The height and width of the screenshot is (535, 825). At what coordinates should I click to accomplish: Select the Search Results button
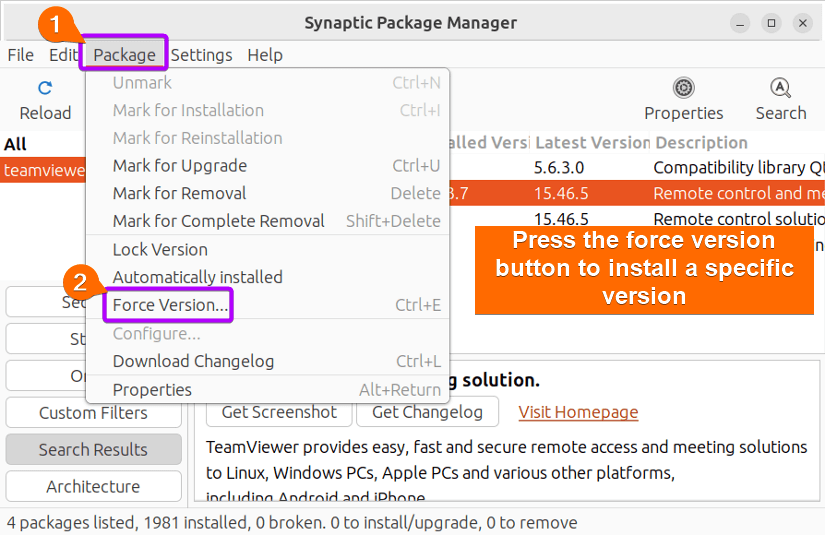(x=93, y=450)
